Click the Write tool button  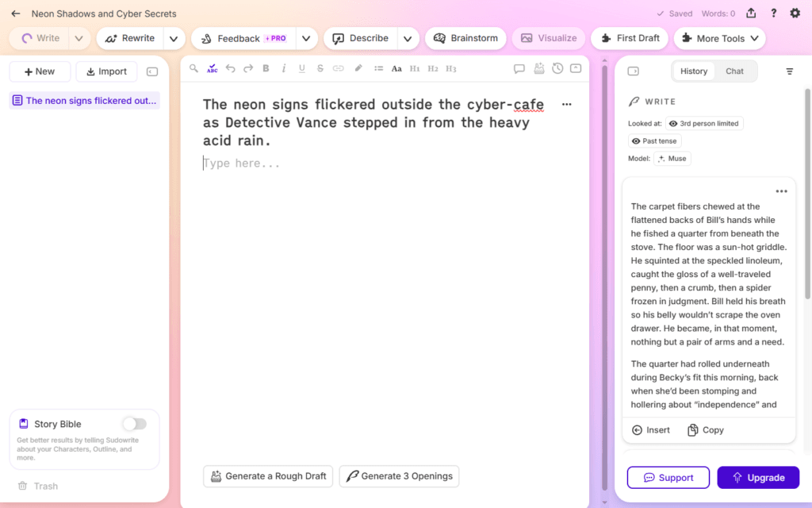pos(40,38)
